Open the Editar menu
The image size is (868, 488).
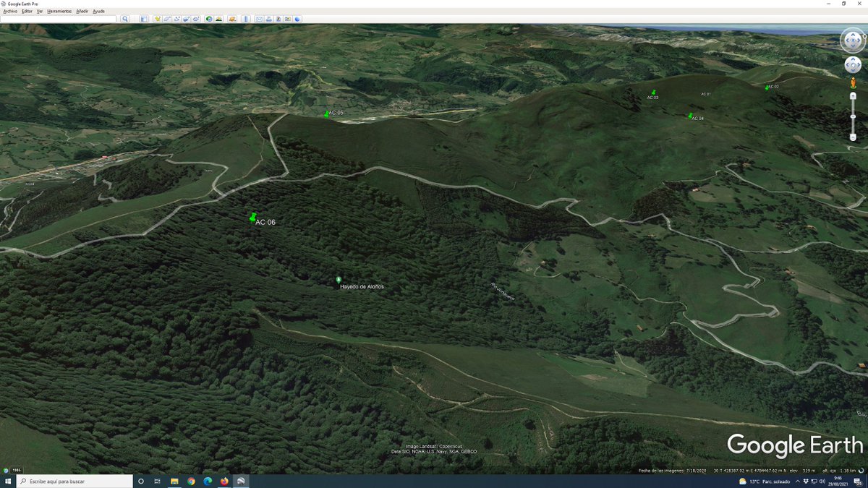pyautogui.click(x=27, y=12)
